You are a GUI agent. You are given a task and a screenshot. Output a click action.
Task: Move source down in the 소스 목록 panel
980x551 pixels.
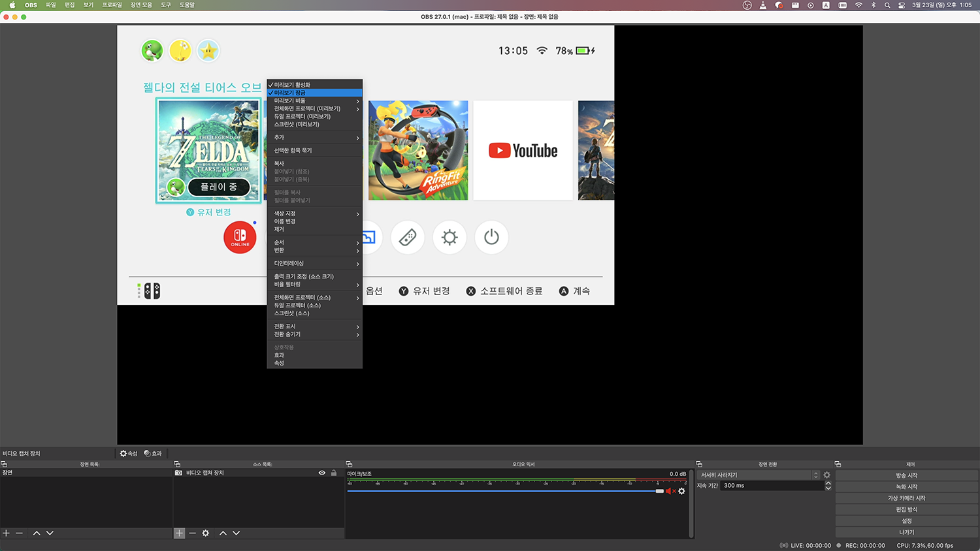237,533
